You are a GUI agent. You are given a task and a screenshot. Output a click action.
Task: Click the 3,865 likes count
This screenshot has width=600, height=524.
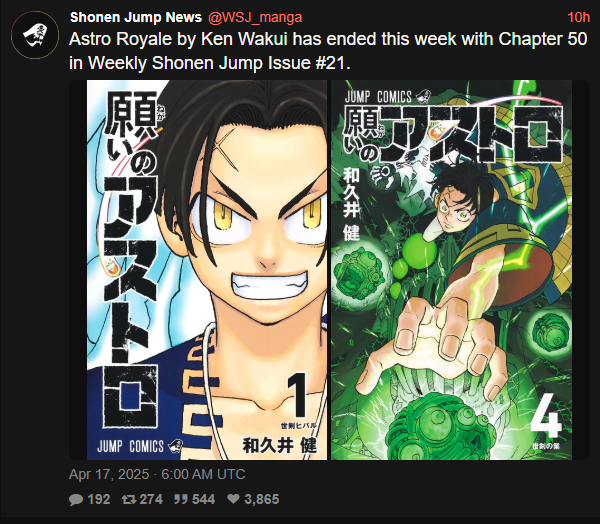tap(262, 499)
